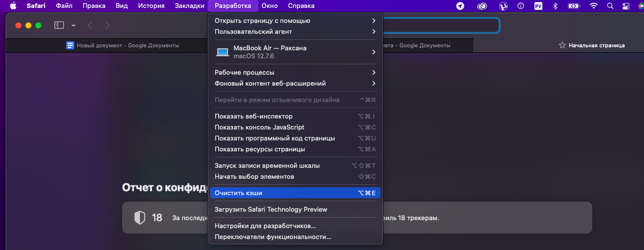Click the privacy shield icon
This screenshot has height=250, width=644.
139,218
